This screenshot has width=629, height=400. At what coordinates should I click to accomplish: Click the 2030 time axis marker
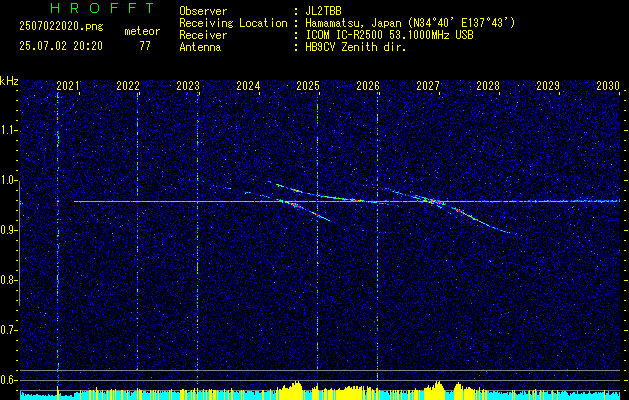point(608,86)
